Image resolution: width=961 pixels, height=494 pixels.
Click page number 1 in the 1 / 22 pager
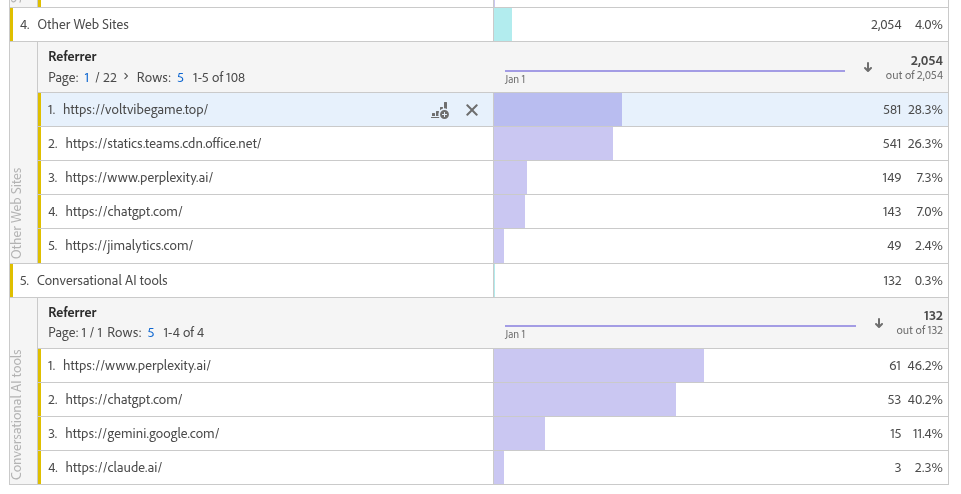[x=87, y=77]
